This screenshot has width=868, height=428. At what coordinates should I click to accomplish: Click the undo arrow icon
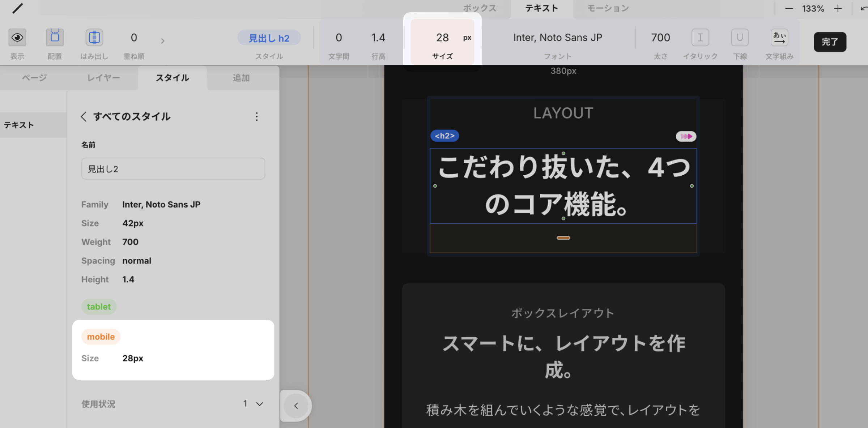[x=864, y=9]
